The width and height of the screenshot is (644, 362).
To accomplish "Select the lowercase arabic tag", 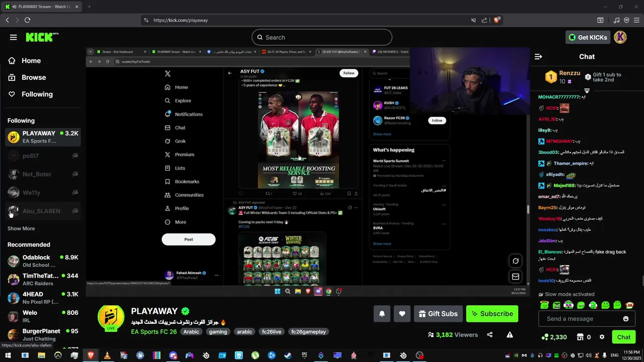I will pos(245,332).
